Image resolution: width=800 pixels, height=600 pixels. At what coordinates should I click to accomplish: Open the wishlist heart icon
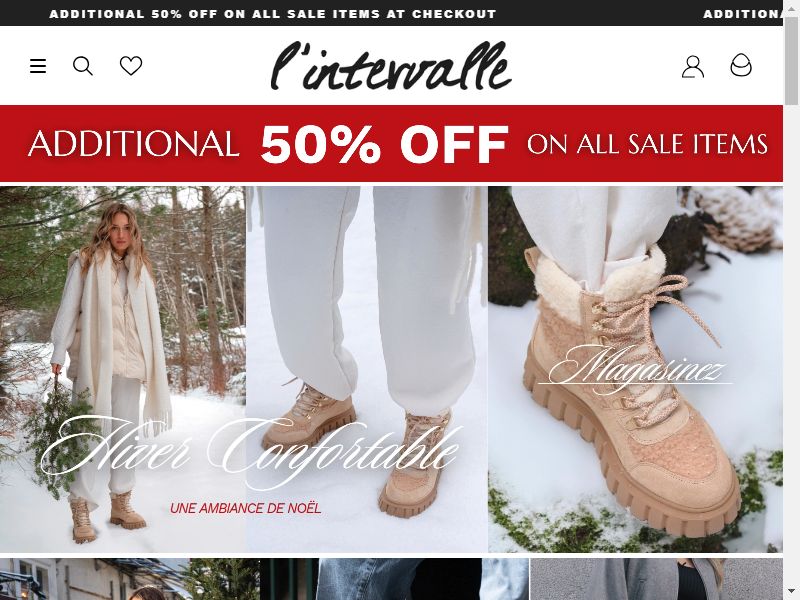tap(131, 66)
